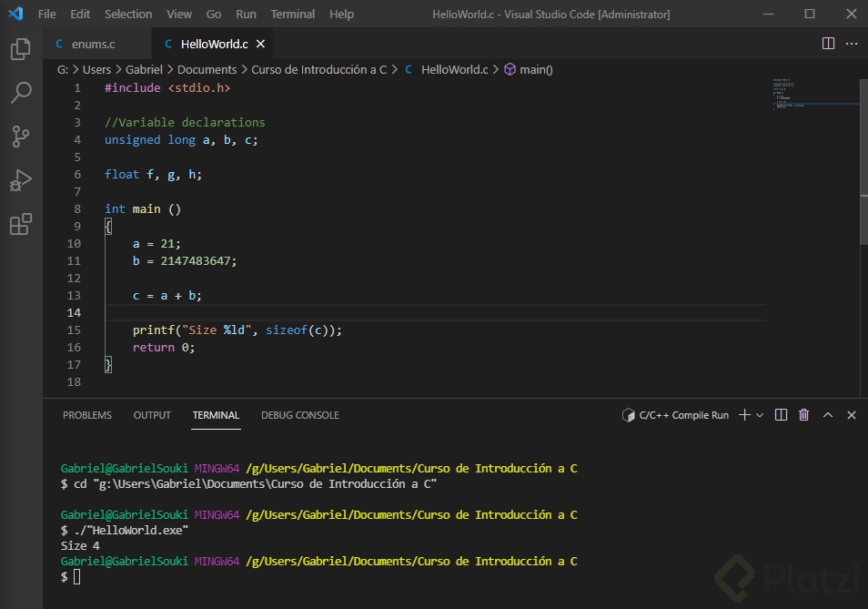Minimize the VS Code window
This screenshot has height=609, width=868.
click(768, 14)
